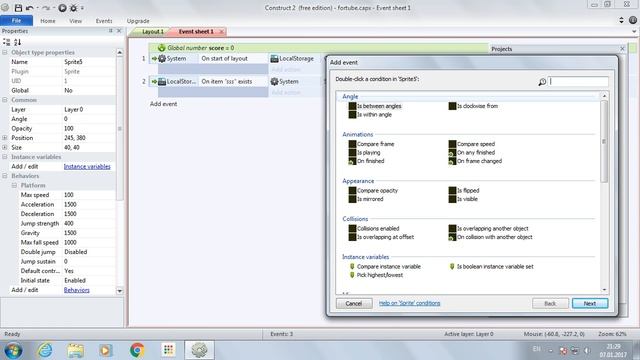Click the System gear icon in event 1
The width and height of the screenshot is (640, 360).
pyautogui.click(x=162, y=58)
